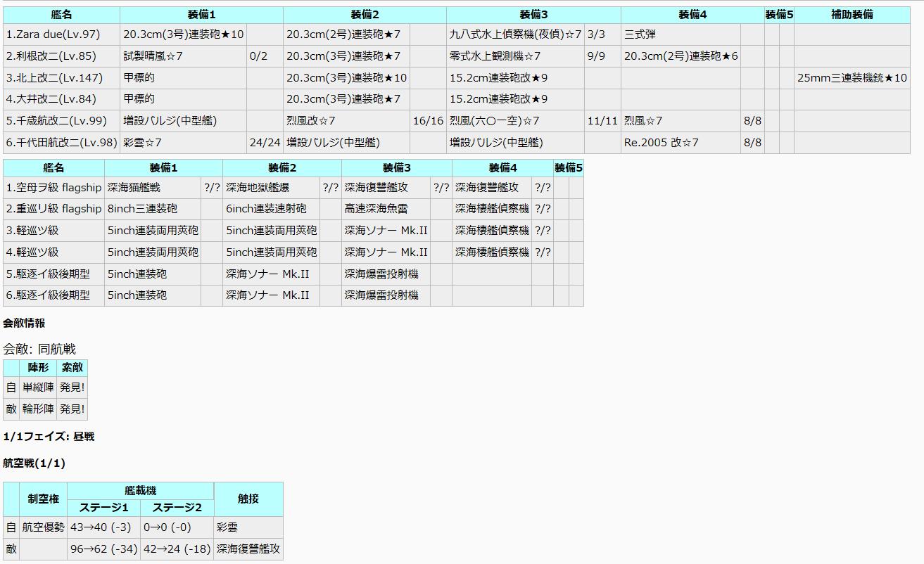
Task: Click 高速深海魚雷 cell
Action: pyautogui.click(x=386, y=209)
